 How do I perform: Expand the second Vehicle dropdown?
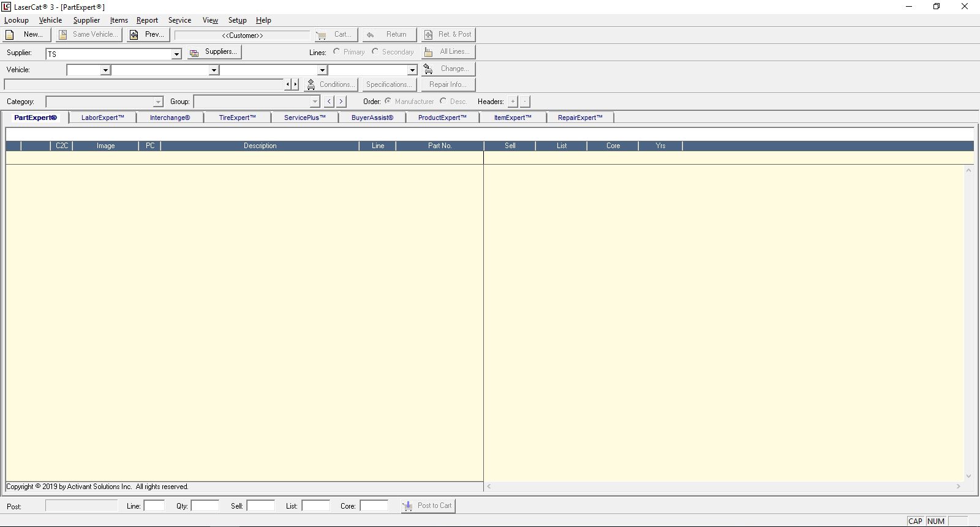(x=214, y=70)
